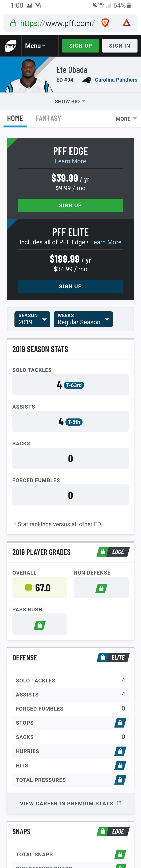This screenshot has width=141, height=868.
Task: Open the Brave shields lion icon
Action: point(105,23)
